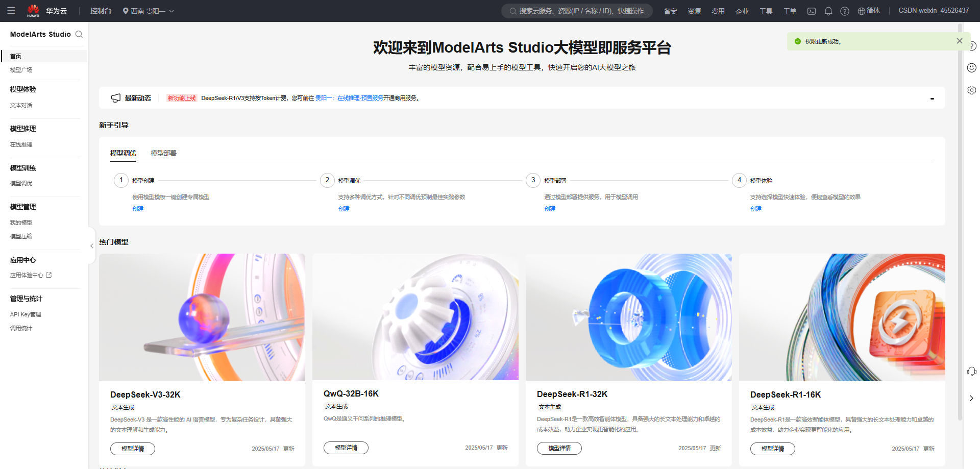Click 创建 under step 4 模型体验
Image resolution: width=980 pixels, height=469 pixels.
coord(756,209)
